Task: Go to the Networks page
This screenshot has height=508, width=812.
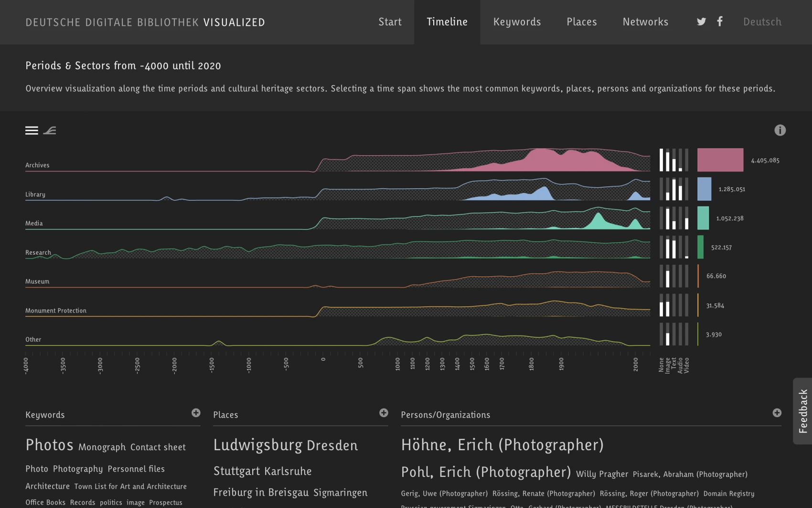Action: click(645, 22)
